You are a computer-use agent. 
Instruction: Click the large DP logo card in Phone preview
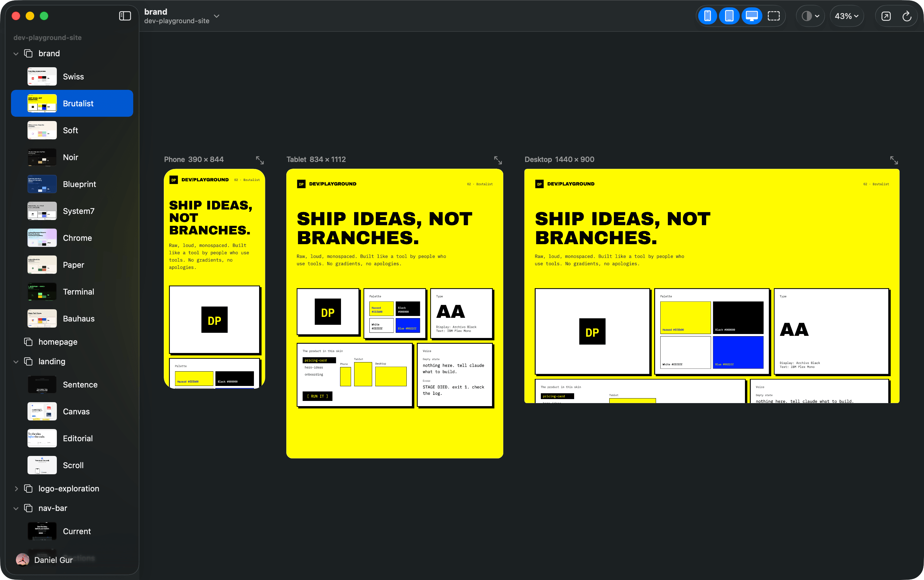[x=215, y=320]
